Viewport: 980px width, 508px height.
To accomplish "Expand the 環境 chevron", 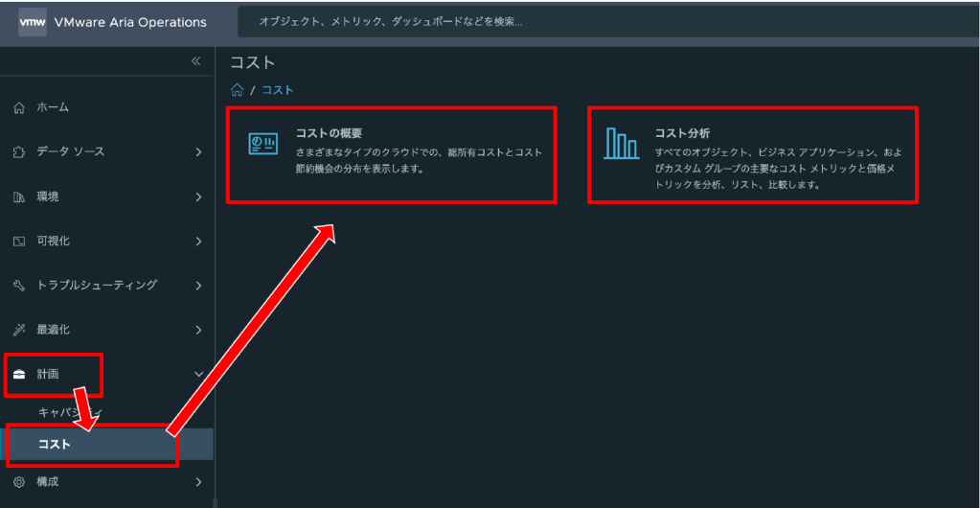I will click(x=198, y=197).
